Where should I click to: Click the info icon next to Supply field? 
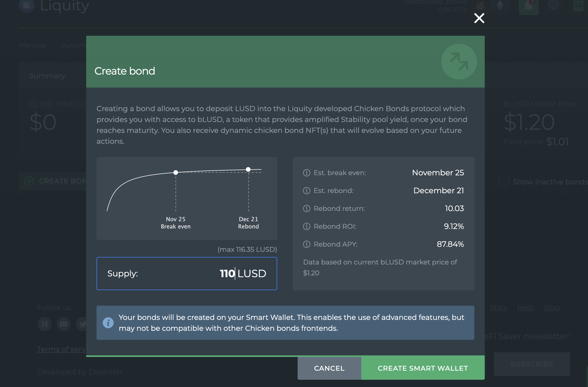click(107, 273)
